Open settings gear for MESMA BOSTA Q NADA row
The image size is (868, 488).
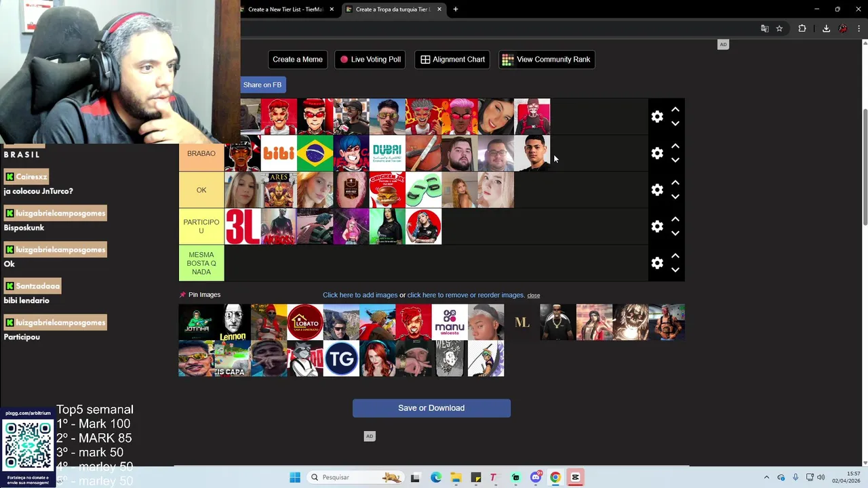click(657, 263)
